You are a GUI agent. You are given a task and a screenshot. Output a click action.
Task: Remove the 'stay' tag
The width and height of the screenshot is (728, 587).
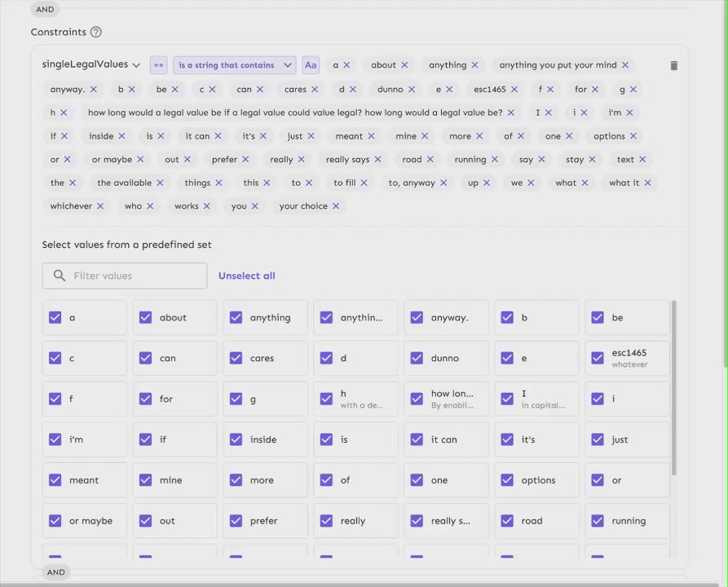[592, 159]
